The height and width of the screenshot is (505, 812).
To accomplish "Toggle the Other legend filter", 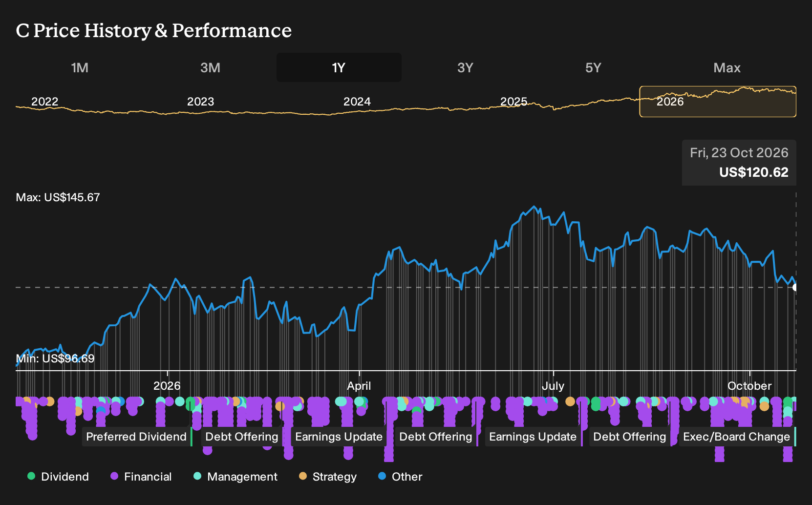I will tap(400, 477).
